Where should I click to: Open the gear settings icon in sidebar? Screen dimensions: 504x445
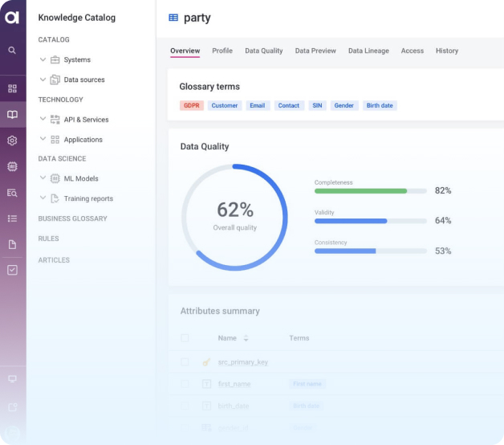point(12,141)
